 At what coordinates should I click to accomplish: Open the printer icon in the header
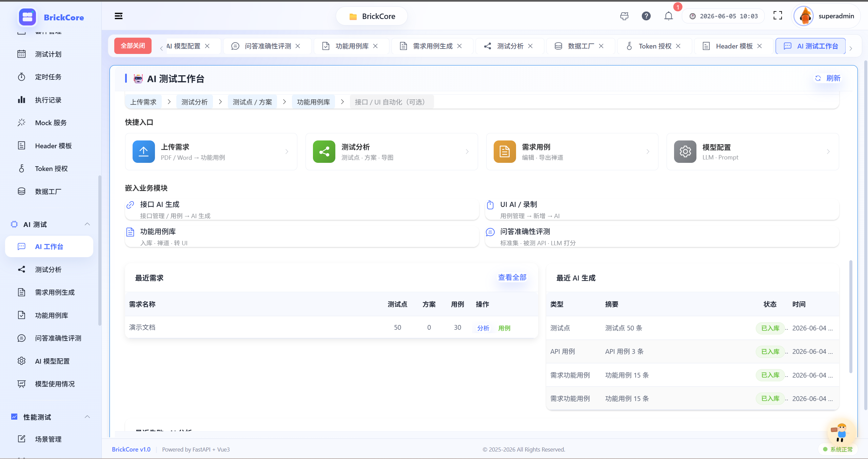[x=624, y=16]
